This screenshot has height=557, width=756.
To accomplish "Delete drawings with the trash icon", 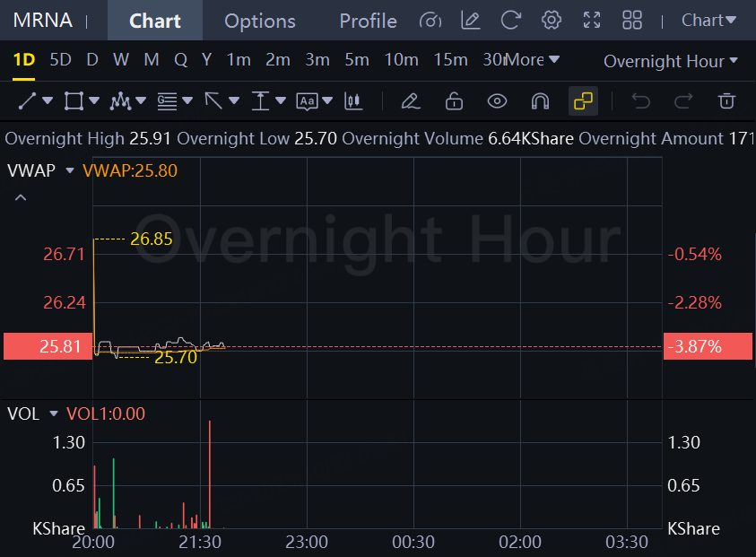I will point(726,101).
